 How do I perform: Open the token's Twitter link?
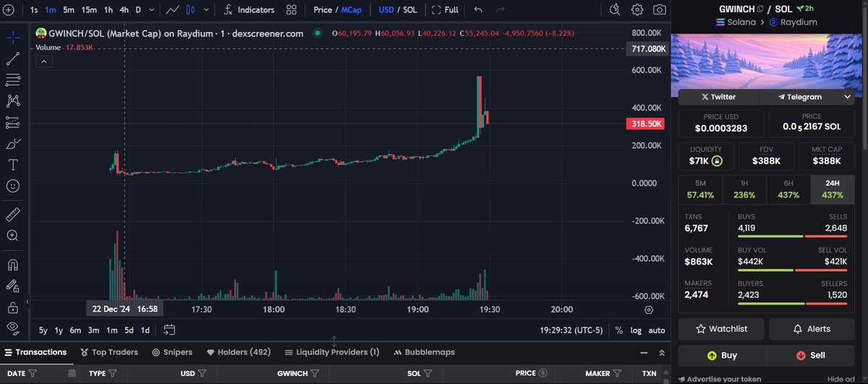click(718, 96)
